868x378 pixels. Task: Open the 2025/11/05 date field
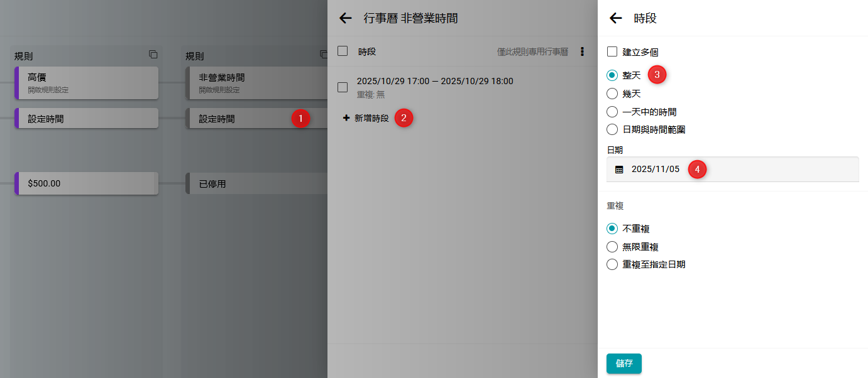click(732, 170)
